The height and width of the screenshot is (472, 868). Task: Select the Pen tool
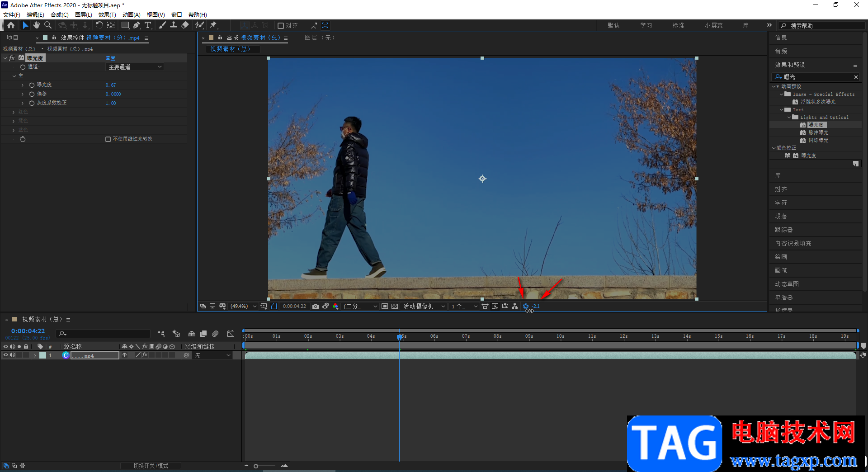(137, 25)
